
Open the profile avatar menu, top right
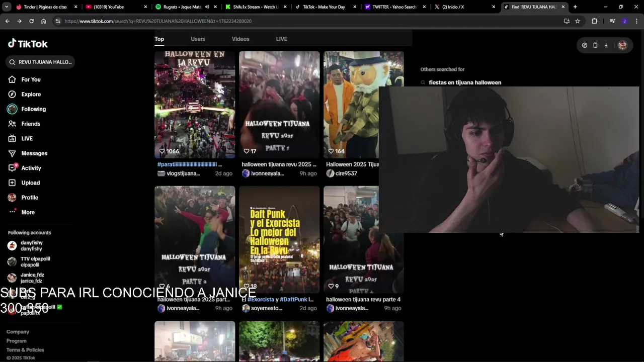(622, 45)
